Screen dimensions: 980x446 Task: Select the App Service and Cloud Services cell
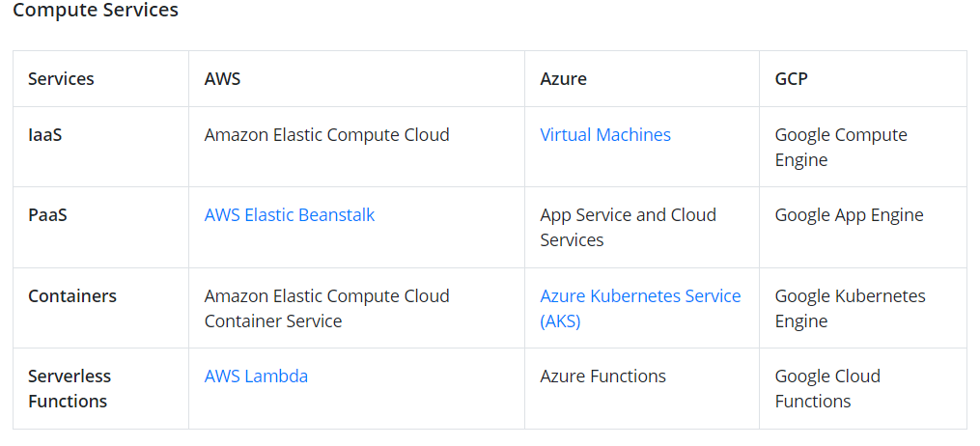[628, 227]
